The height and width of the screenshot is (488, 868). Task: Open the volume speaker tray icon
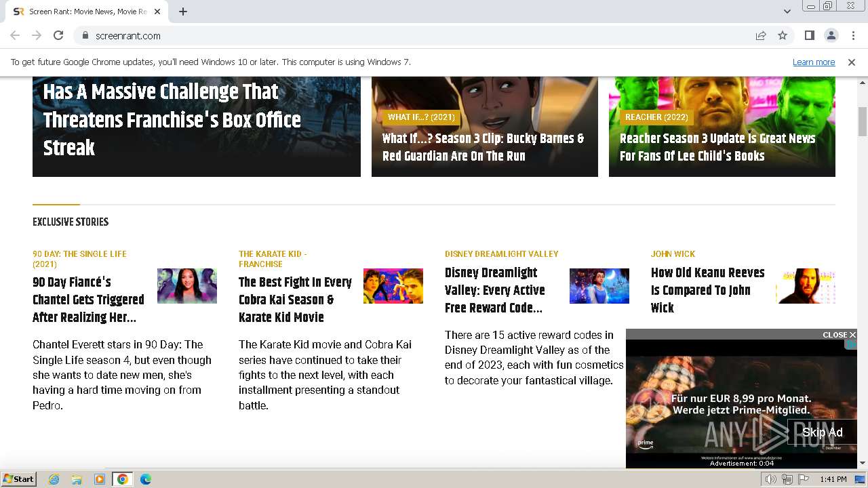click(x=771, y=479)
